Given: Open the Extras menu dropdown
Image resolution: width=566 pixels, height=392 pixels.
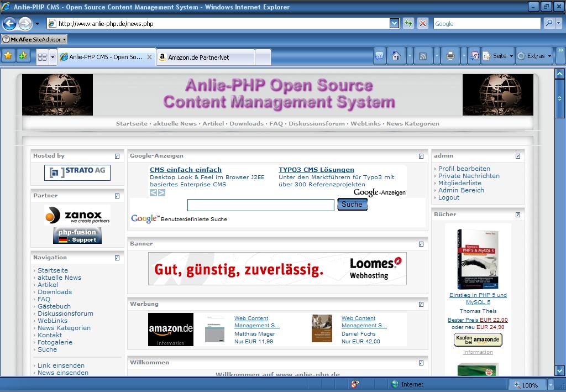Looking at the screenshot, I should (x=535, y=56).
